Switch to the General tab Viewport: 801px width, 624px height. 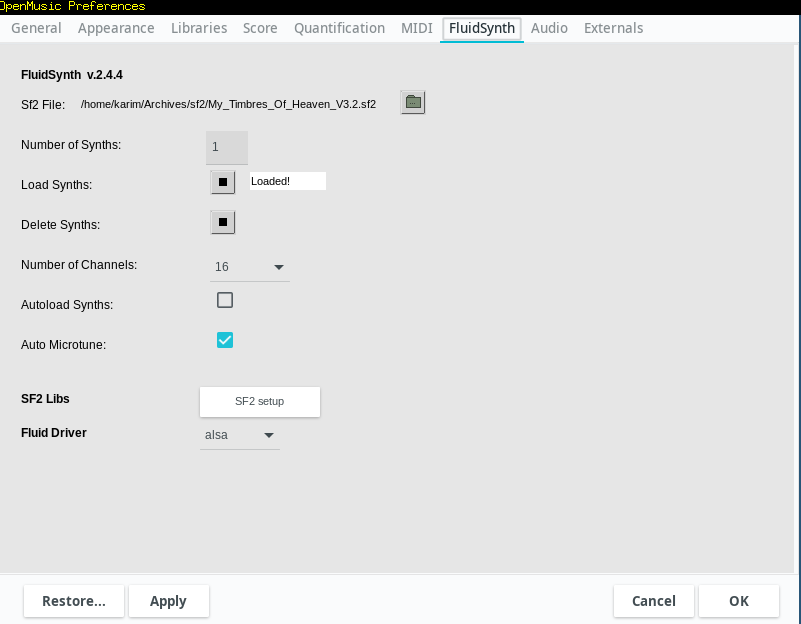tap(36, 28)
